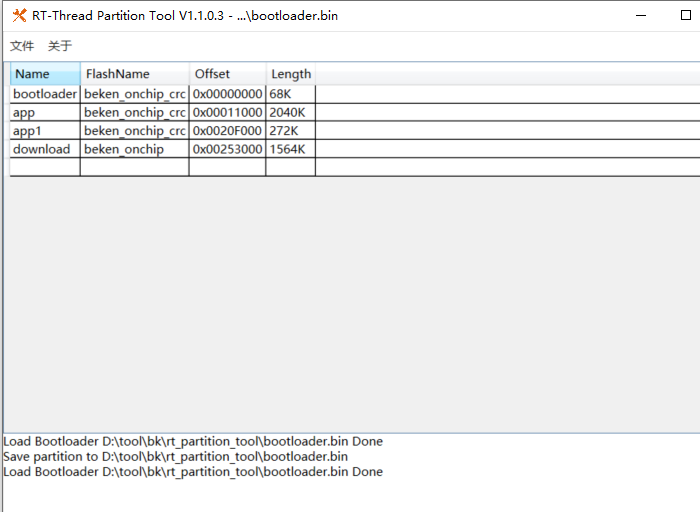Image resolution: width=700 pixels, height=512 pixels.
Task: Click the beken_onchip cell in download row
Action: [x=135, y=149]
